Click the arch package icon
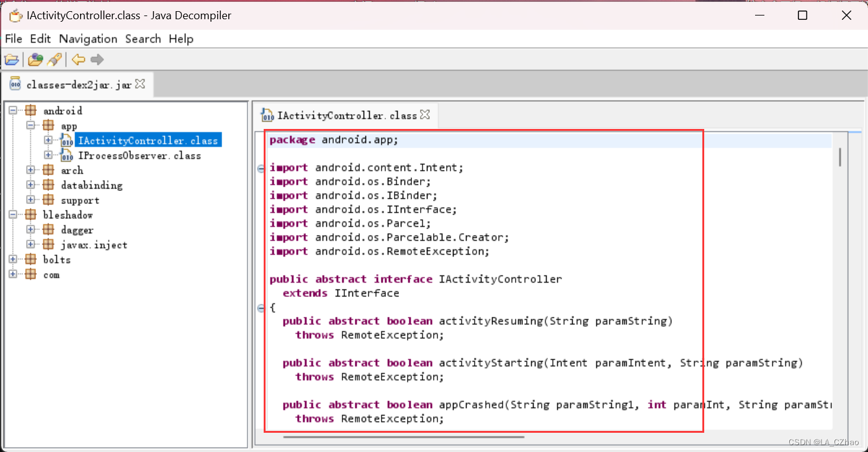 point(48,171)
